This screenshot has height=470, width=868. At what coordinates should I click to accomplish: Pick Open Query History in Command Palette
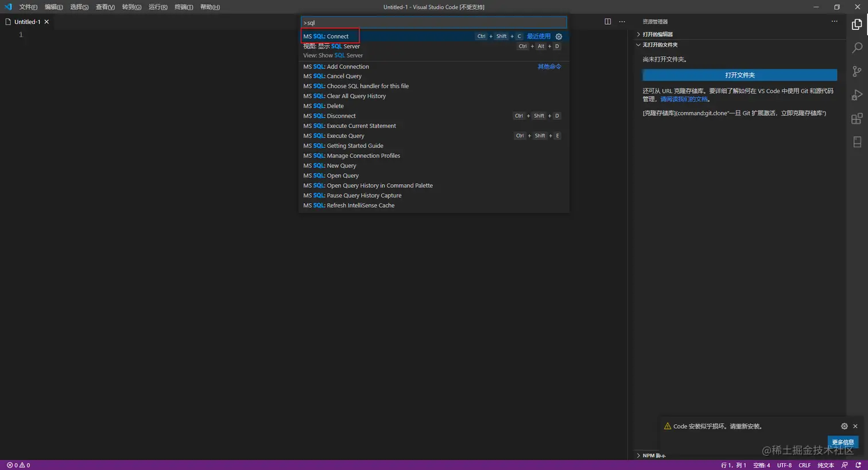click(x=434, y=185)
